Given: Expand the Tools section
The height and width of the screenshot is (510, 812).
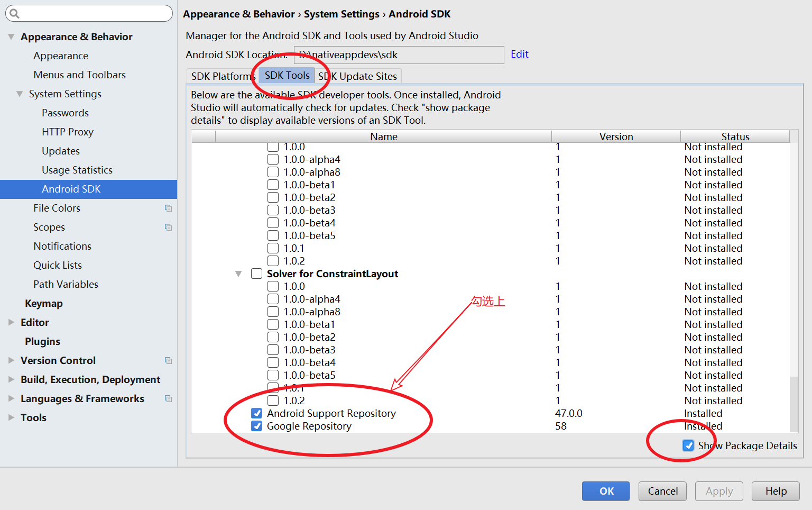Looking at the screenshot, I should (x=11, y=417).
